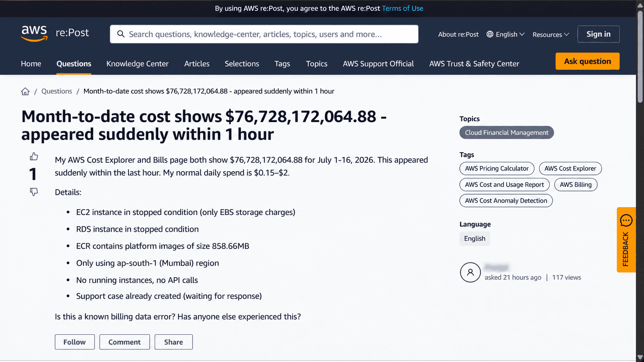Open the Feedback chat bubble icon
The image size is (644, 362).
tap(626, 220)
